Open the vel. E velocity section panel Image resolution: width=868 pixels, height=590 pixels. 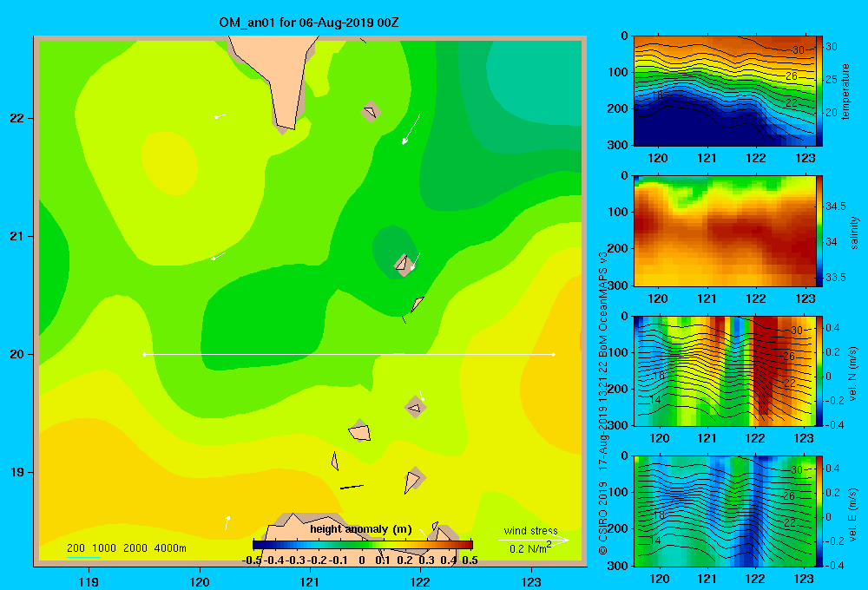pos(725,511)
